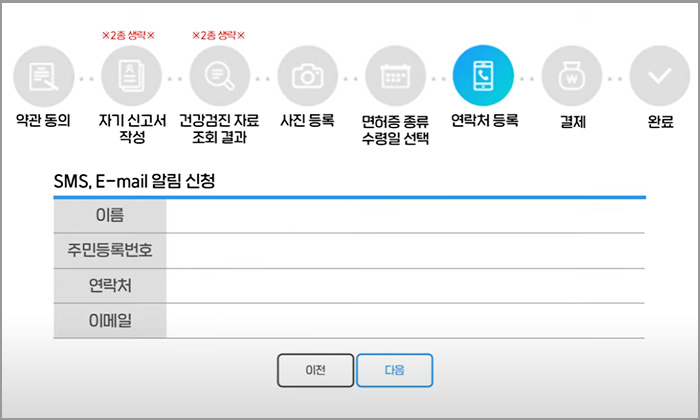Click the 완료 step label
Screen dimensions: 700x420
click(660, 121)
